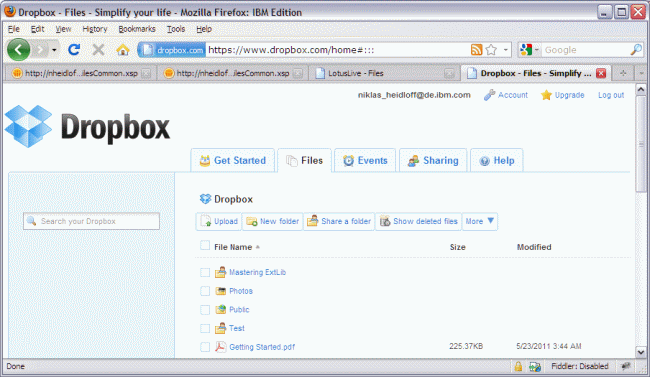Open the History menu
650x377 pixels.
95,29
